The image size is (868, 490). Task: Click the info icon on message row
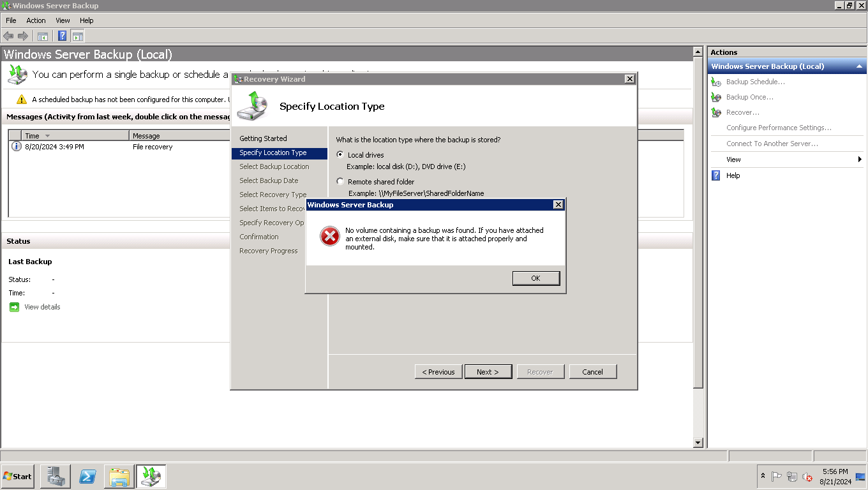[x=17, y=147]
